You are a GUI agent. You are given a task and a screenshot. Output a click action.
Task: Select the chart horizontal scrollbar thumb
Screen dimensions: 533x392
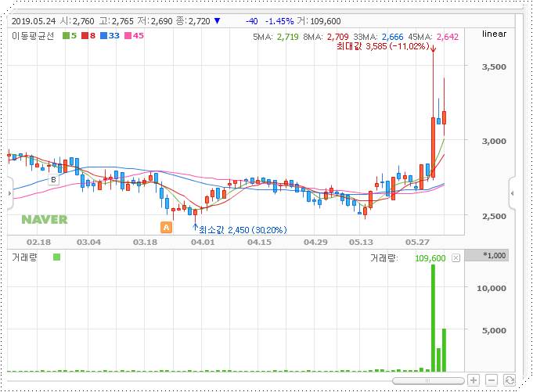428,381
